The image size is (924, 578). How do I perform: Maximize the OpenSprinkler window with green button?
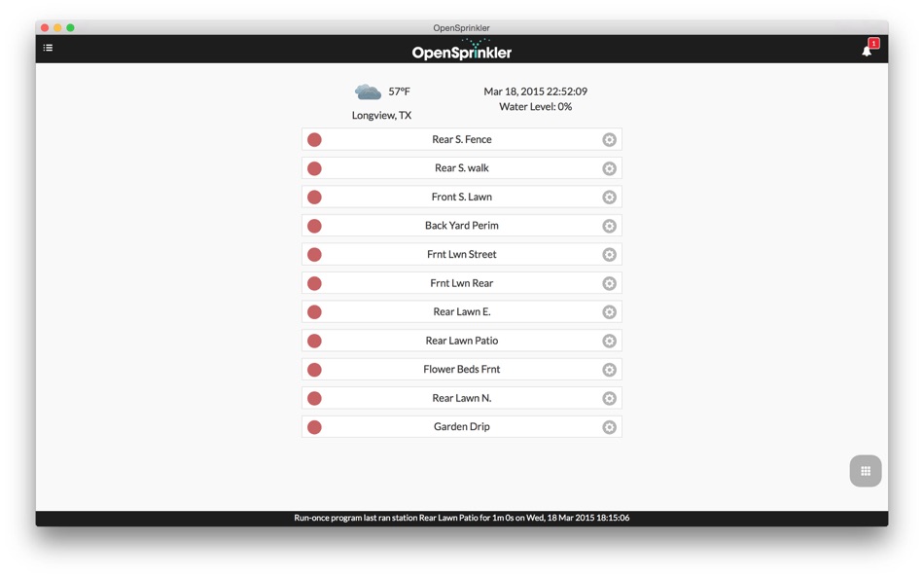71,27
